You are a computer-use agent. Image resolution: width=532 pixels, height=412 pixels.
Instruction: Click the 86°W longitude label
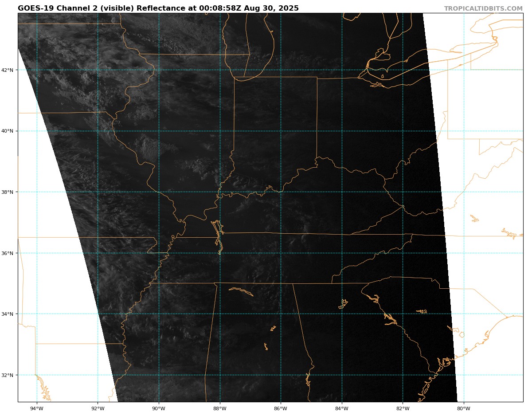coord(281,408)
